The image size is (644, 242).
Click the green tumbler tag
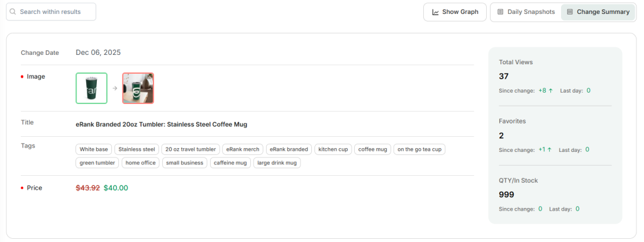point(97,163)
